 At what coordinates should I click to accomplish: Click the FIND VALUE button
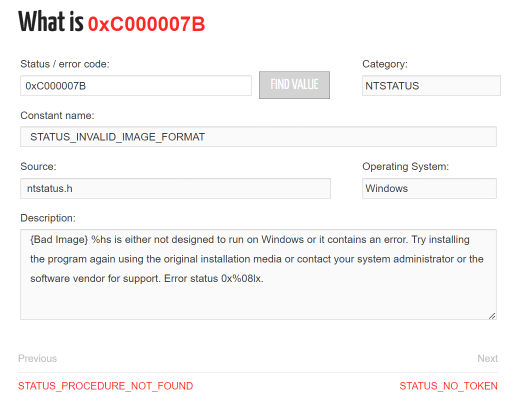click(294, 85)
